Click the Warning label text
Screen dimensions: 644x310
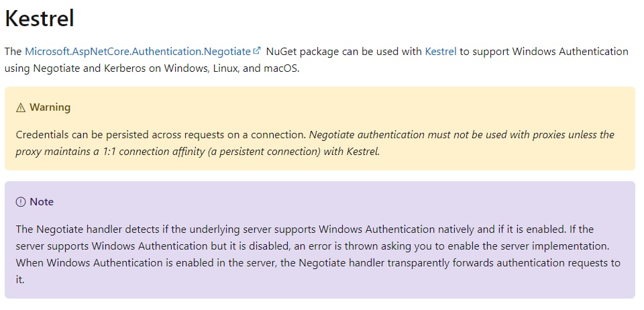[x=50, y=107]
